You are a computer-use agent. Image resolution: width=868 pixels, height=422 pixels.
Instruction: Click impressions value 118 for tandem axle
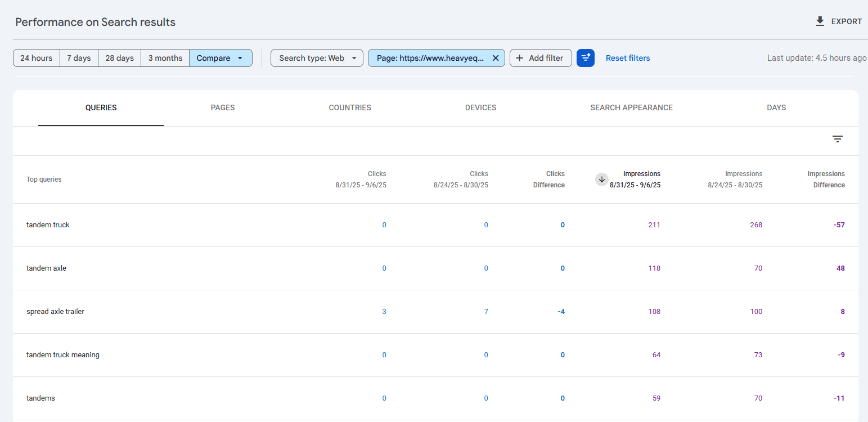point(654,268)
